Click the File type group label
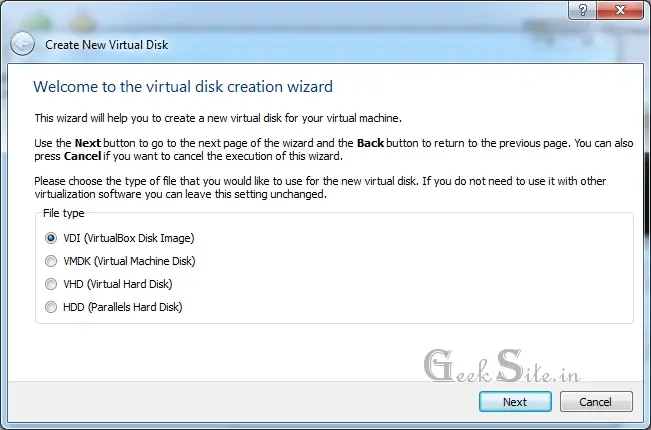 pos(64,213)
